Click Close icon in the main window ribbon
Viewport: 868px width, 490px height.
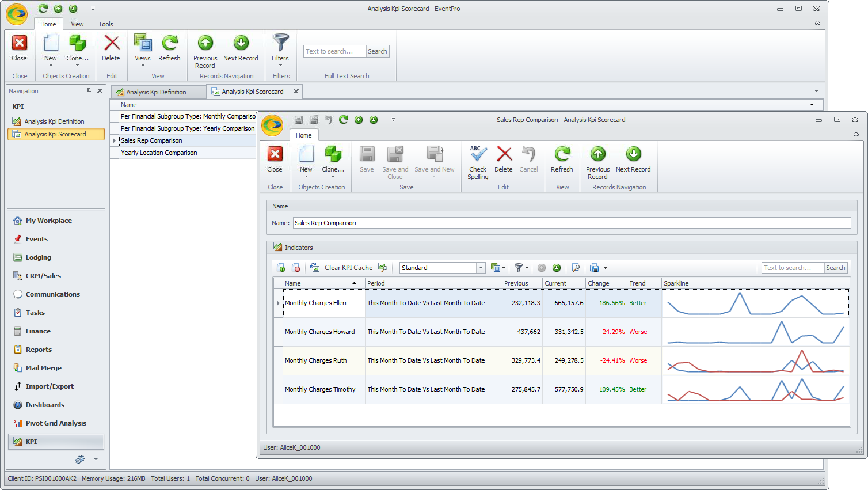coord(20,43)
